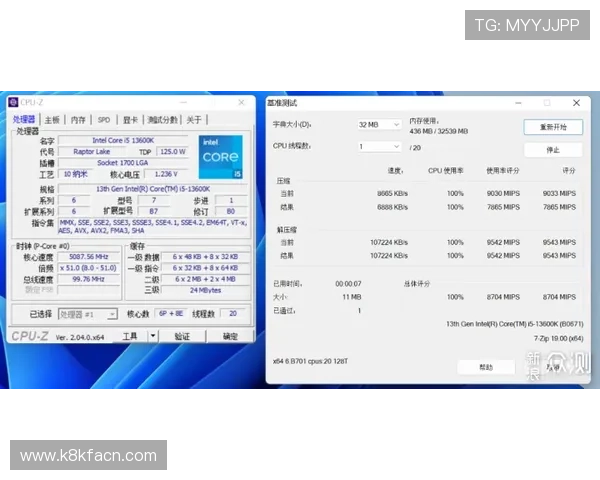The height and width of the screenshot is (480, 600).
Task: Open the 字典大小 32 MB dropdown
Action: click(x=379, y=125)
